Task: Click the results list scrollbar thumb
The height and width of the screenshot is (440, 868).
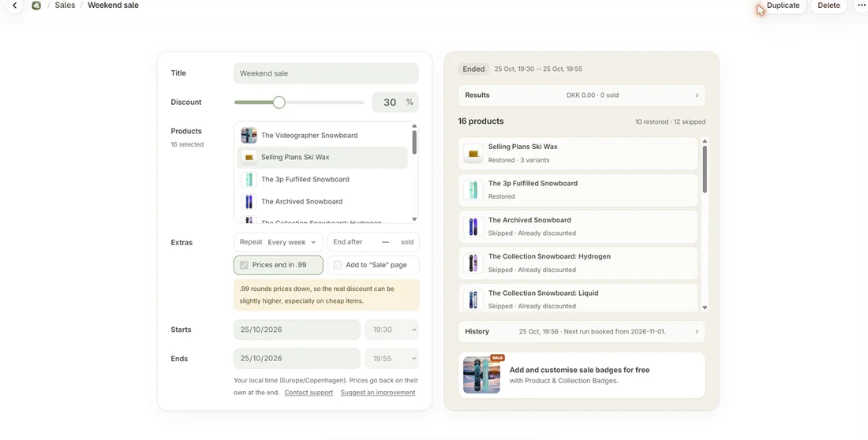Action: click(705, 169)
